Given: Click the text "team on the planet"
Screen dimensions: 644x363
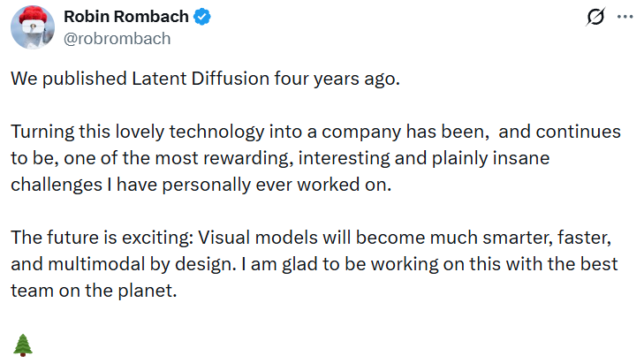Looking at the screenshot, I should [93, 291].
